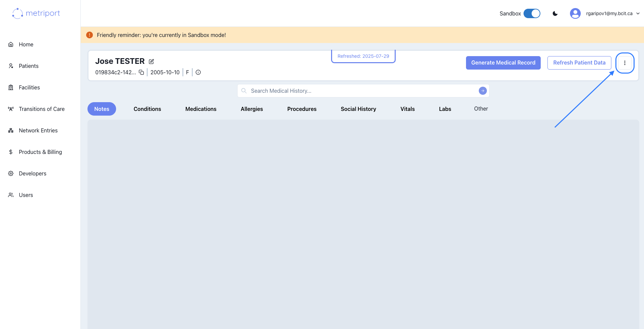The image size is (644, 329).
Task: Open the three-dot options menu
Action: point(625,63)
